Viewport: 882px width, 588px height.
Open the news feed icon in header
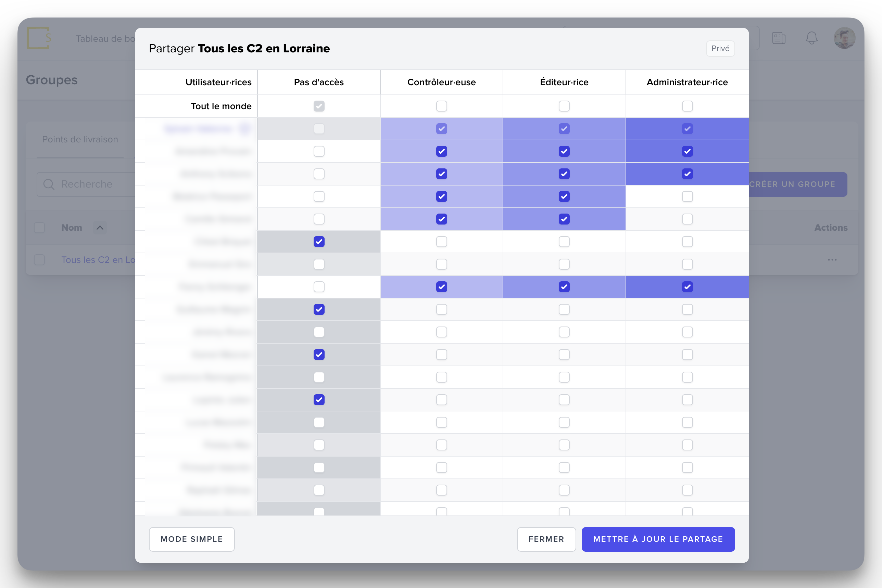[x=779, y=38]
